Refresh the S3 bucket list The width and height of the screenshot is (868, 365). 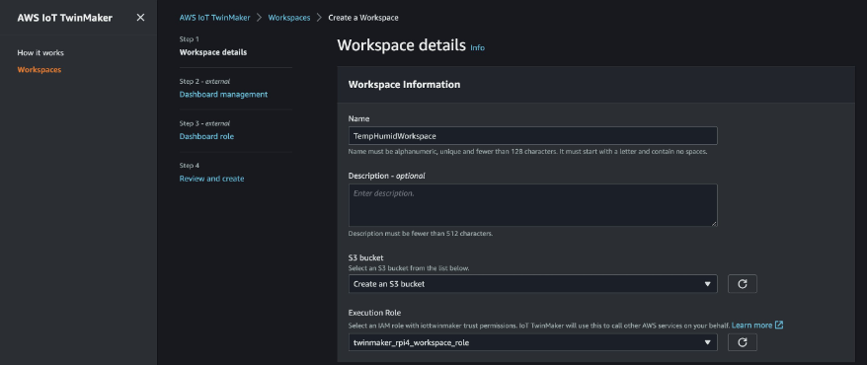pyautogui.click(x=742, y=284)
